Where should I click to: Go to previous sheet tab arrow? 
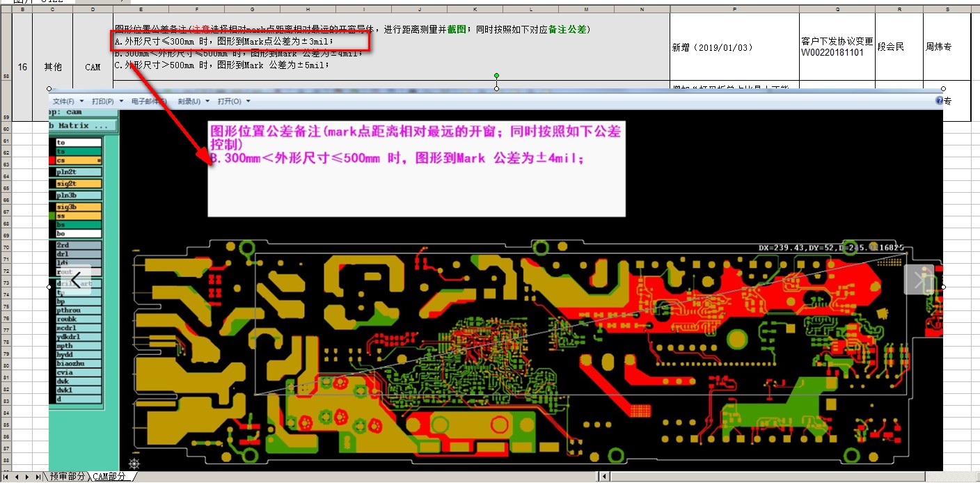(x=18, y=477)
